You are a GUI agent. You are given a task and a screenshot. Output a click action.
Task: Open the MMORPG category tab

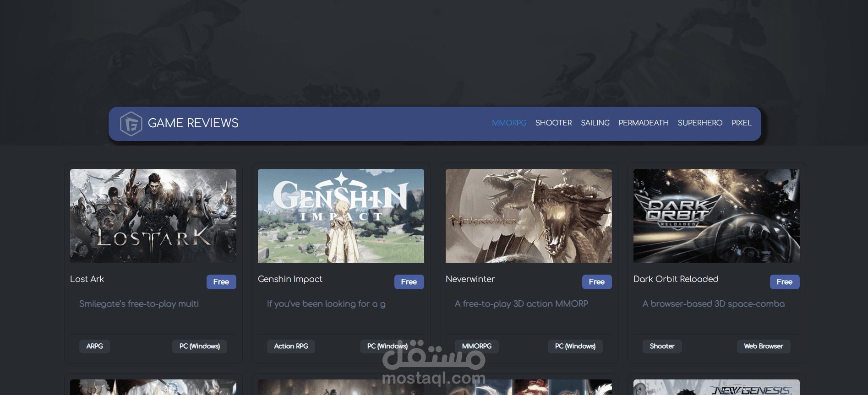point(509,123)
